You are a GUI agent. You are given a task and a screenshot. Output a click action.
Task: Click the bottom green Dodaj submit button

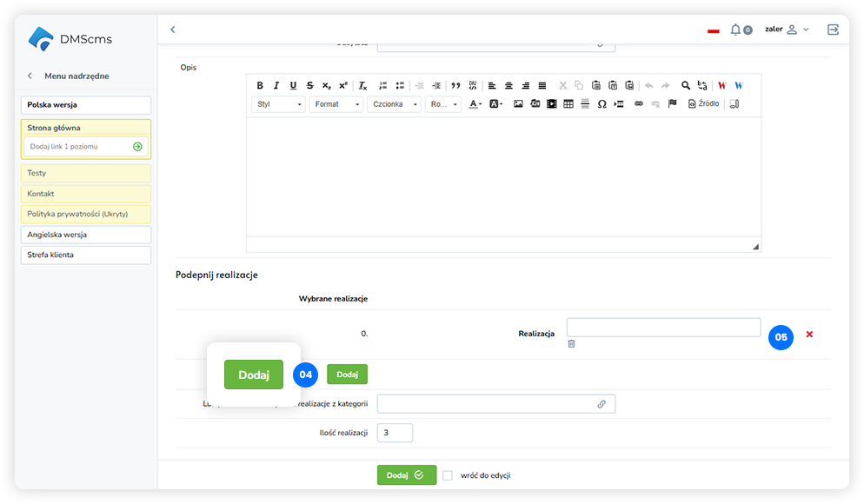[x=406, y=475]
